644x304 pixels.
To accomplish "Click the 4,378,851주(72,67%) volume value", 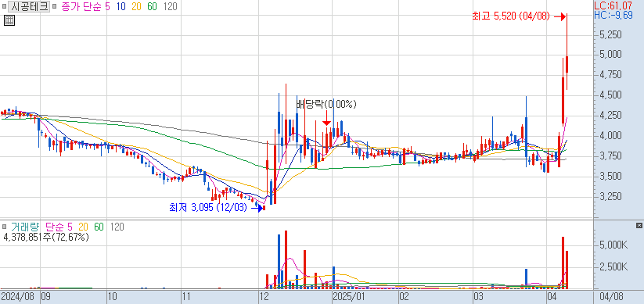I will (45, 237).
